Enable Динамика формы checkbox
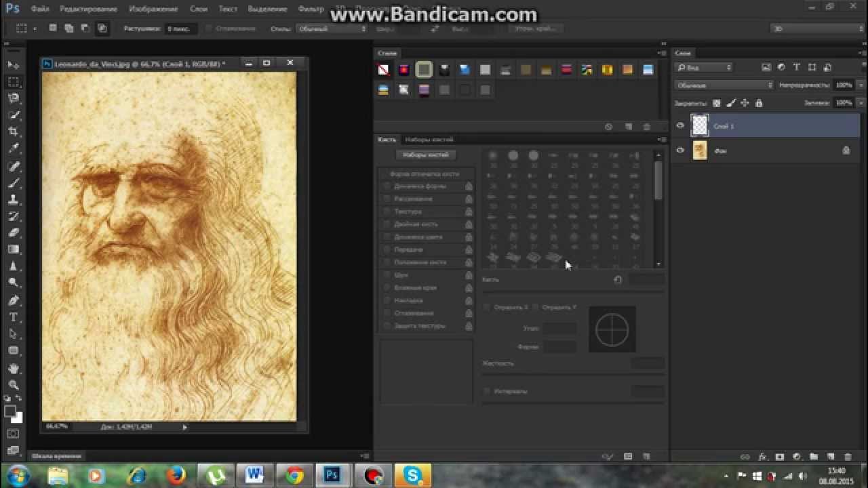The height and width of the screenshot is (488, 868). tap(387, 186)
